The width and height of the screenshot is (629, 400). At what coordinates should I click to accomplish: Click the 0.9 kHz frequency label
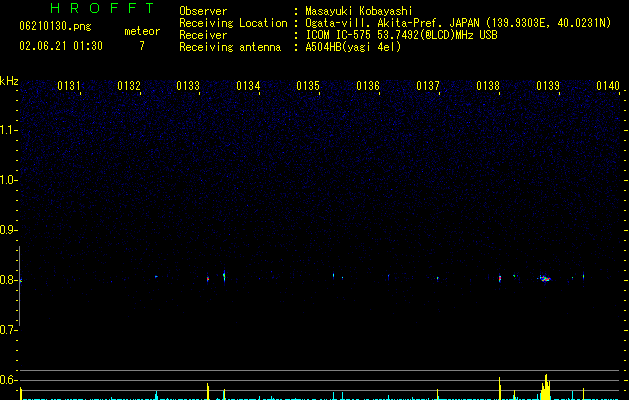click(x=8, y=230)
